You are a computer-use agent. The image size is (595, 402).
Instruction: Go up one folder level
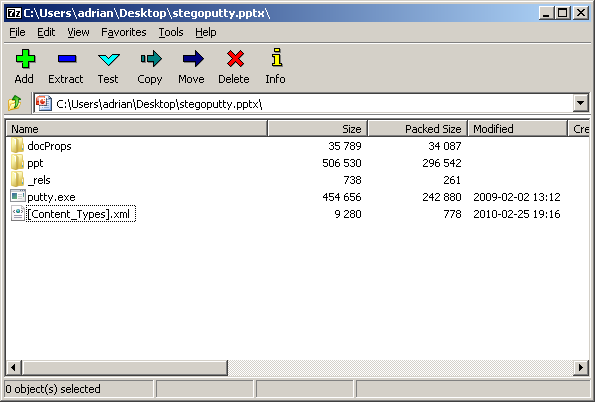tap(15, 103)
